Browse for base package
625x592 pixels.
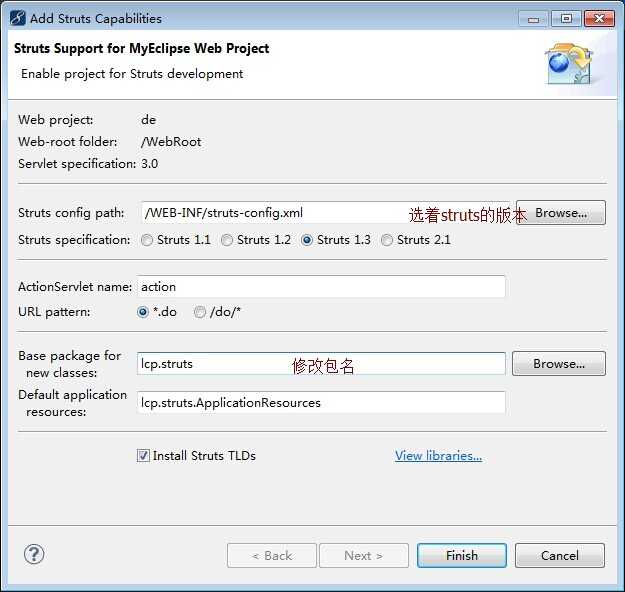point(559,364)
